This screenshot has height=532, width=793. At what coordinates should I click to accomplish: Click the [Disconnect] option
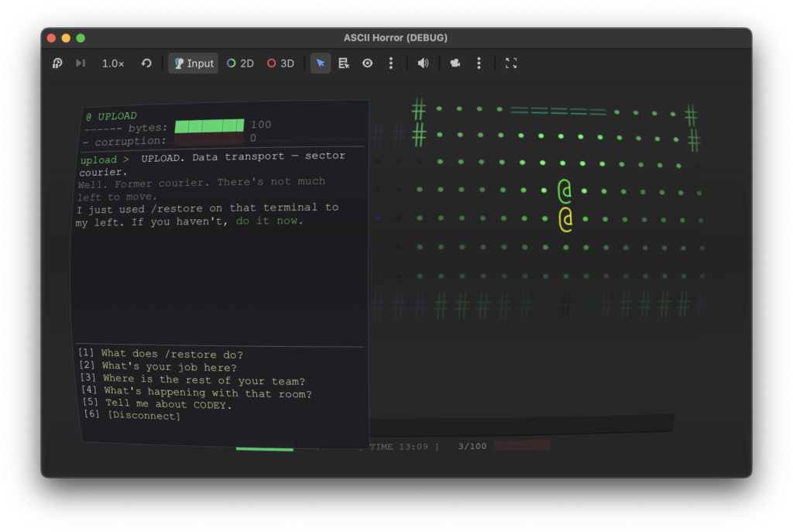(x=143, y=416)
